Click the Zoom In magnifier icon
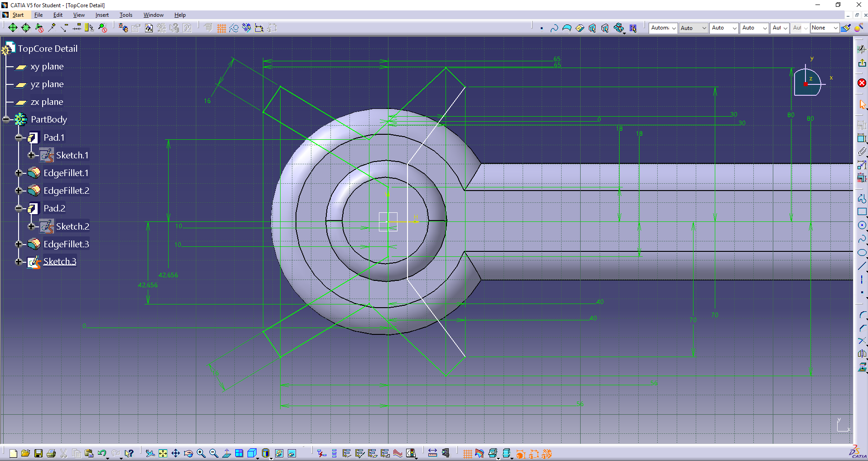The image size is (868, 461). [201, 453]
